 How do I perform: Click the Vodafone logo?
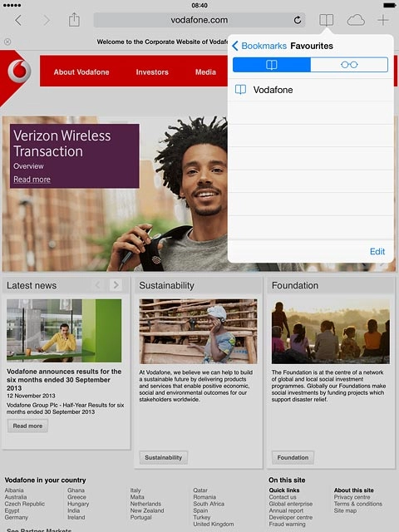[x=19, y=71]
